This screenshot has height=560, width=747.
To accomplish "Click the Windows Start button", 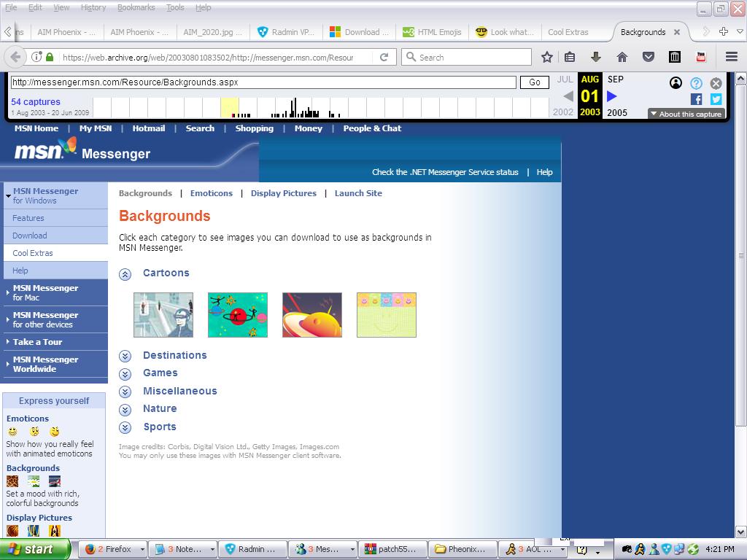I will click(35, 549).
